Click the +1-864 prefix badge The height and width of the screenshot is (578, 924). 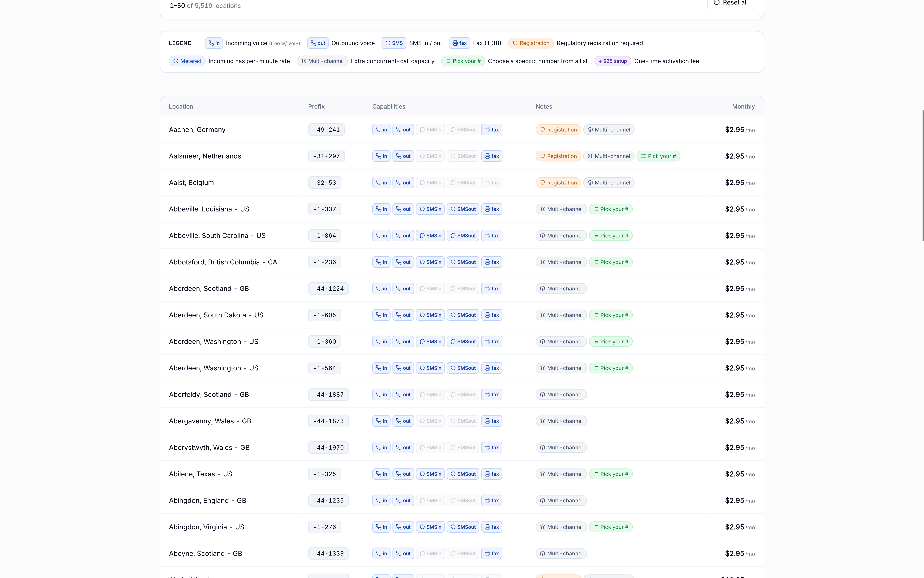(325, 236)
